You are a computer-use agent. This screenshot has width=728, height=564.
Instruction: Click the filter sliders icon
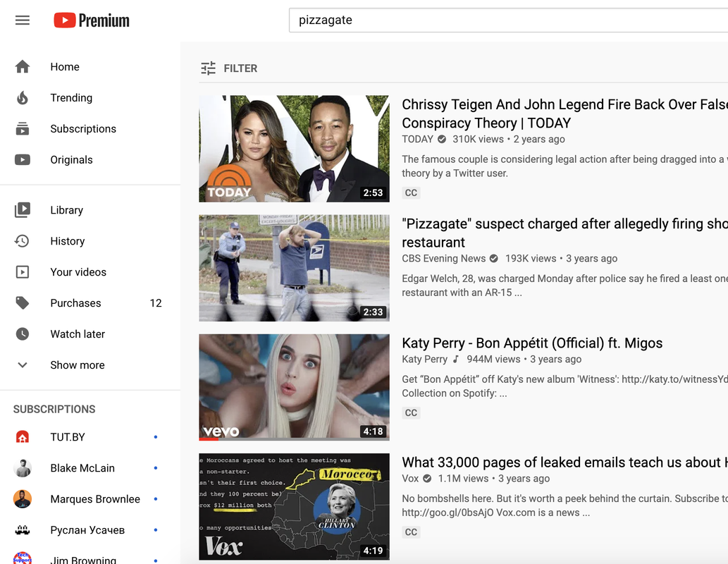[x=208, y=68]
